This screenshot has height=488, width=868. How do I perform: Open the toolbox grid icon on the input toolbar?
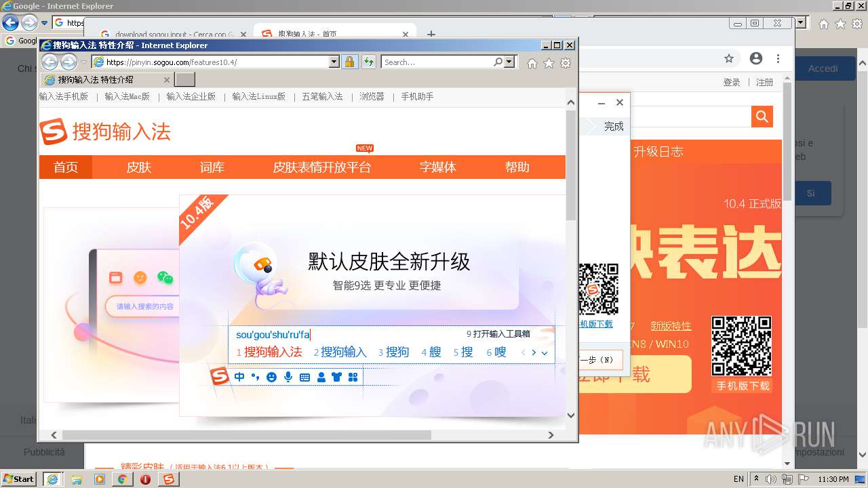pos(353,377)
